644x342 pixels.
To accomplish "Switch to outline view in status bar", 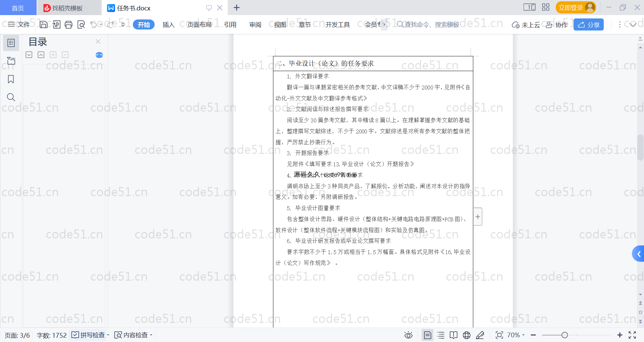I will pyautogui.click(x=441, y=335).
